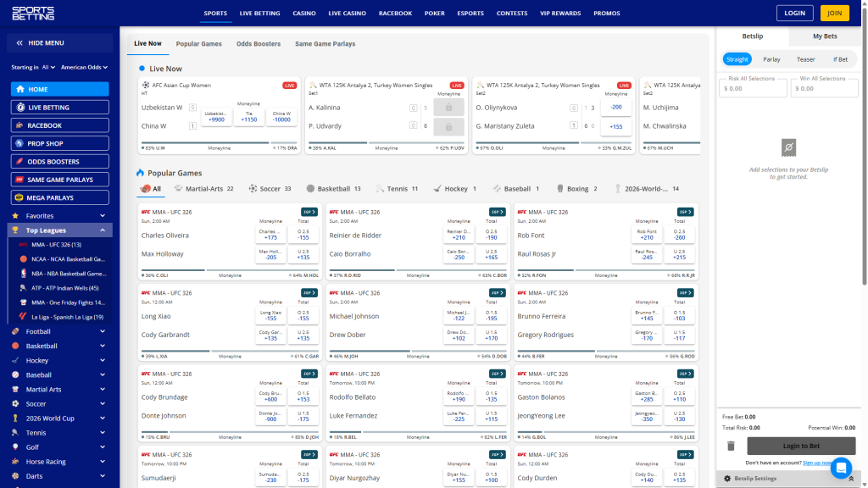Click the Odds Boosters rocket icon

[x=21, y=161]
